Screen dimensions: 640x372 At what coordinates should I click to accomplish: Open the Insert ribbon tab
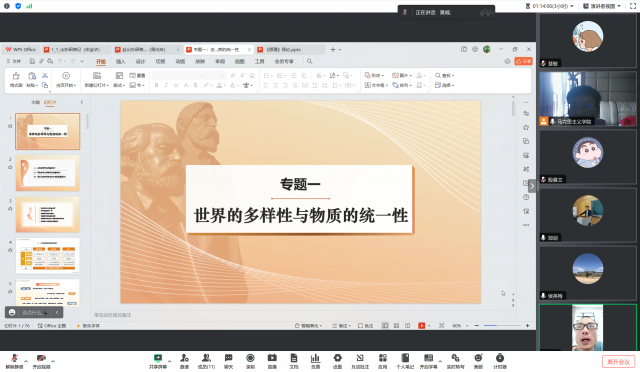point(120,61)
